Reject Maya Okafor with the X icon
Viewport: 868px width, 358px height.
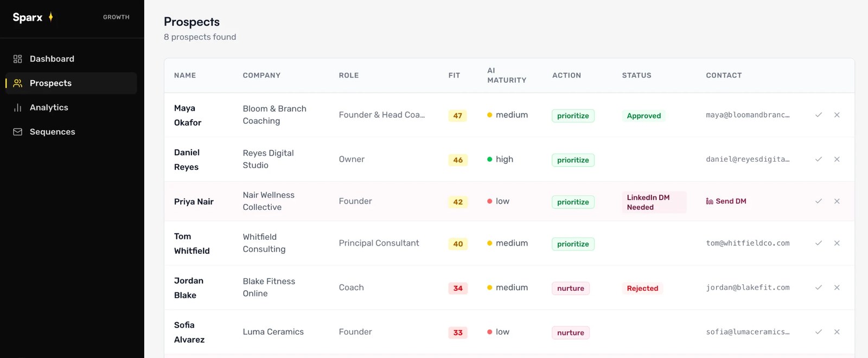coord(837,115)
